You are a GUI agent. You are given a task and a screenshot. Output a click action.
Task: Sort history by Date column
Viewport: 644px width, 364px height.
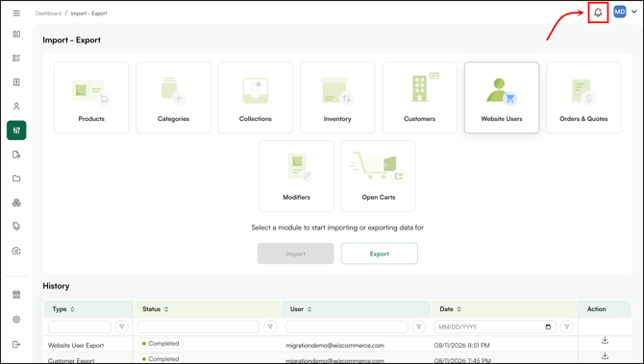(x=459, y=309)
